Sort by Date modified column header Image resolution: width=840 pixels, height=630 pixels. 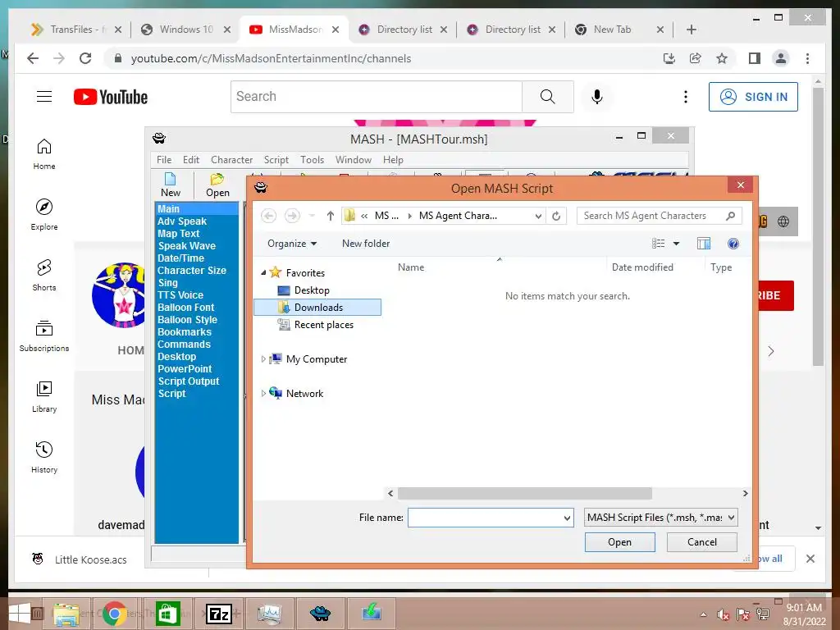pos(642,267)
